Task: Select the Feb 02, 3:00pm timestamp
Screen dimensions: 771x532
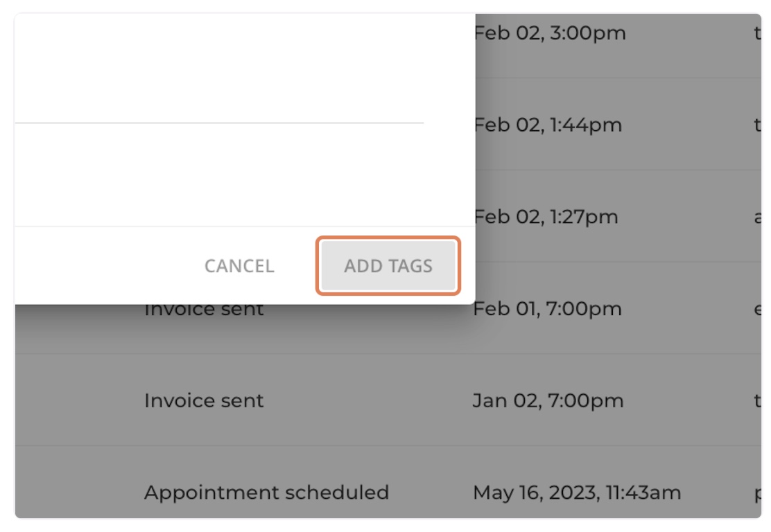Action: (x=550, y=33)
